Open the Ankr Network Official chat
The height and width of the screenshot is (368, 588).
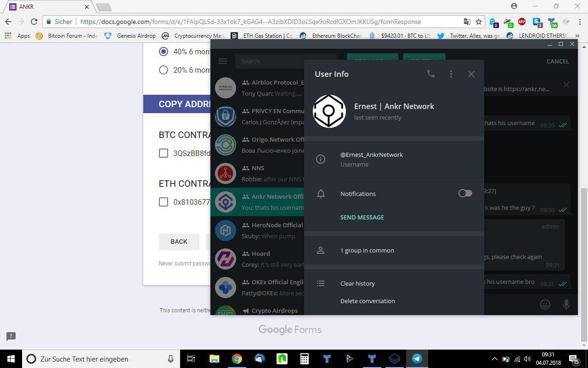point(258,202)
